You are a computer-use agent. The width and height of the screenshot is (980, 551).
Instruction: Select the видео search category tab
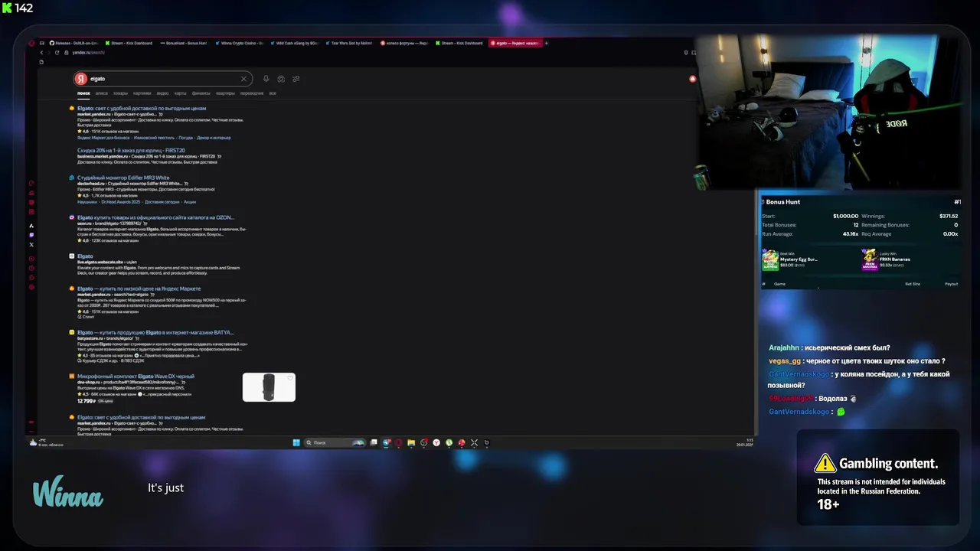[163, 93]
